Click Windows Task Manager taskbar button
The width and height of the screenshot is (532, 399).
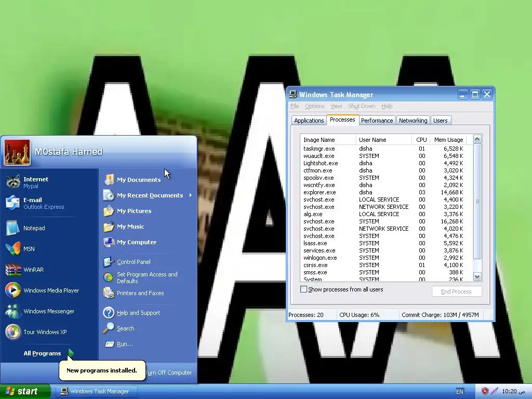[96, 391]
